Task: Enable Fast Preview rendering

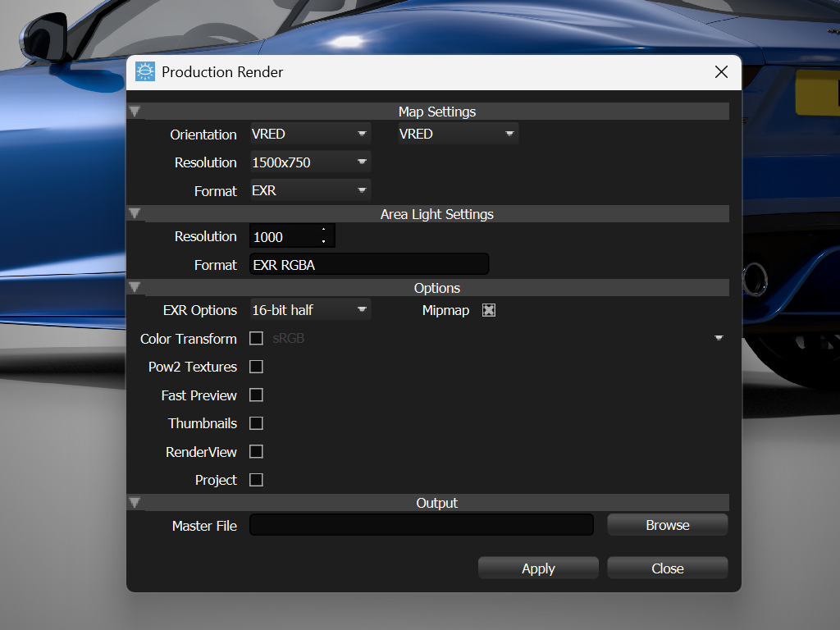Action: 256,395
